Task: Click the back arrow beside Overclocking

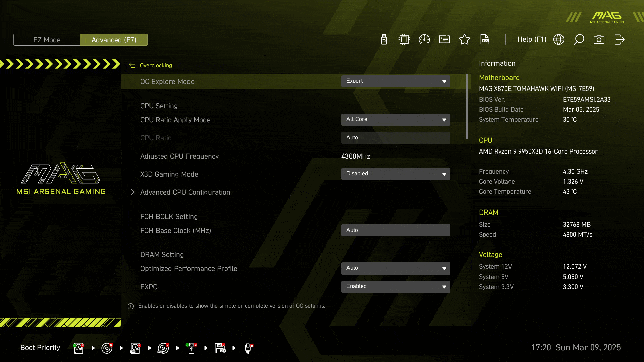Action: pos(132,65)
